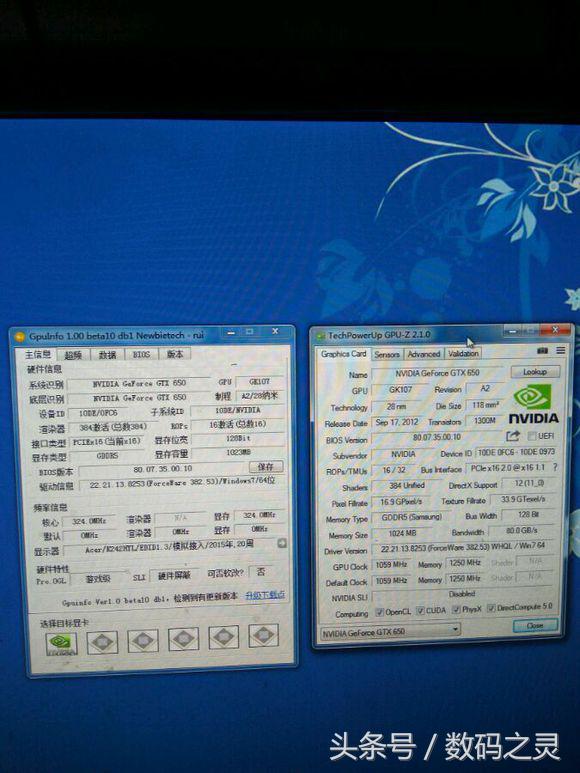Click the BIOS Version field 80.07.35.00.10 in GPU-Z

click(x=437, y=437)
